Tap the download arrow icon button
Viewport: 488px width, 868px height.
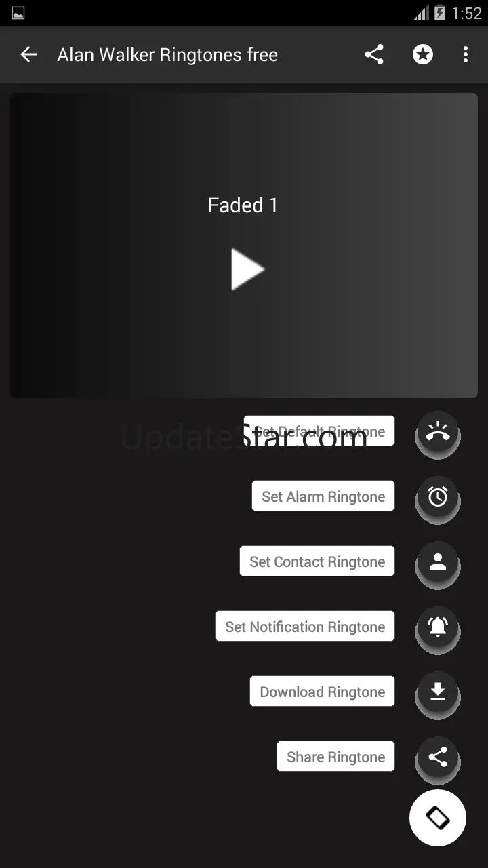pos(438,692)
